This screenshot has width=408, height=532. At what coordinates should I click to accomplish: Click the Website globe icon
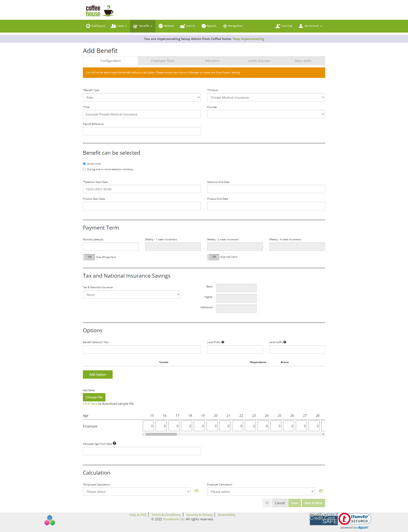tap(160, 26)
